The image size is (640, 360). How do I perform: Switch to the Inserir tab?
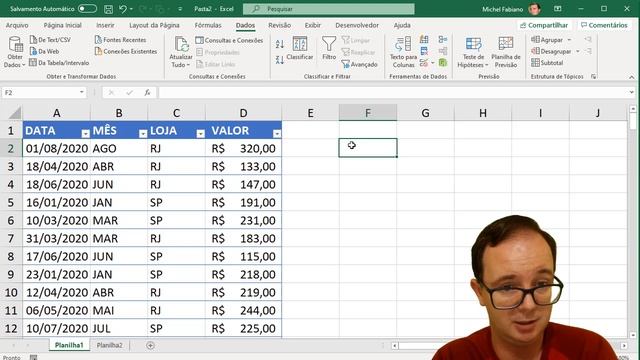105,25
